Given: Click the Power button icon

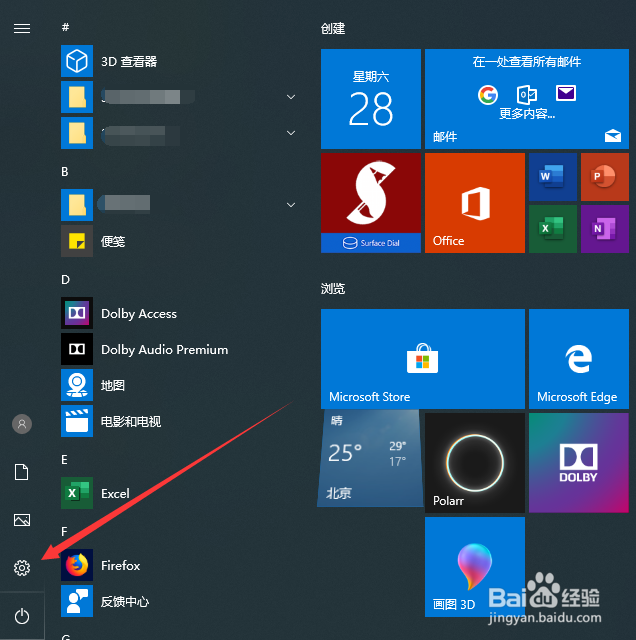Looking at the screenshot, I should [x=22, y=616].
